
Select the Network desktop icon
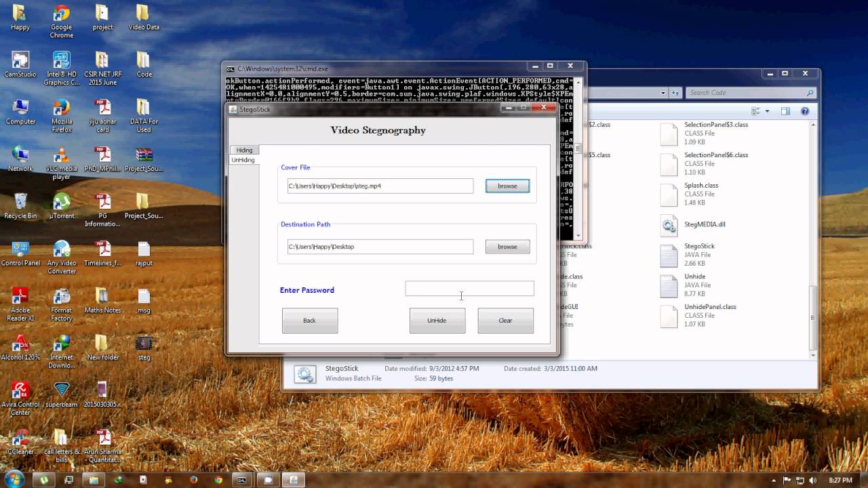pyautogui.click(x=20, y=159)
